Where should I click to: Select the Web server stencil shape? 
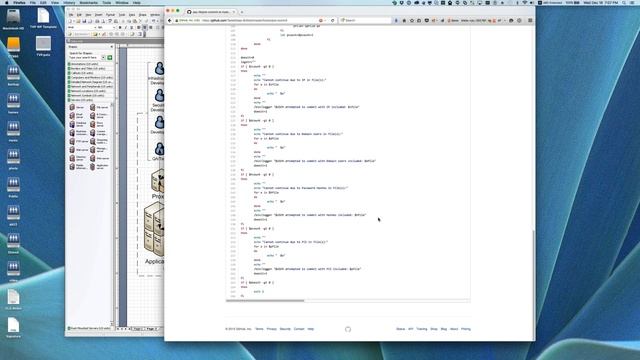click(x=78, y=150)
